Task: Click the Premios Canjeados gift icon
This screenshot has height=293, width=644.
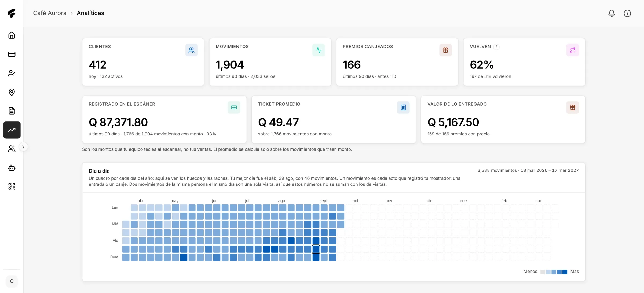Action: click(445, 50)
